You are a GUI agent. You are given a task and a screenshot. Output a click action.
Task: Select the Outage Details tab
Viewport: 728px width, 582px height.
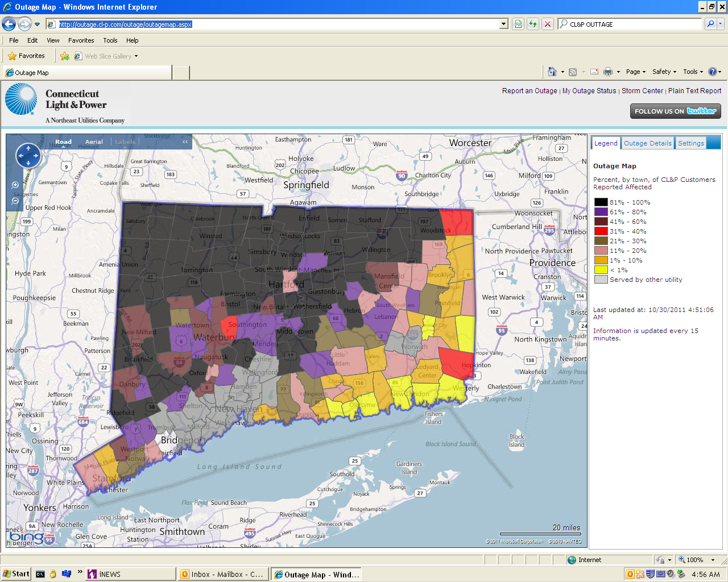(x=648, y=143)
